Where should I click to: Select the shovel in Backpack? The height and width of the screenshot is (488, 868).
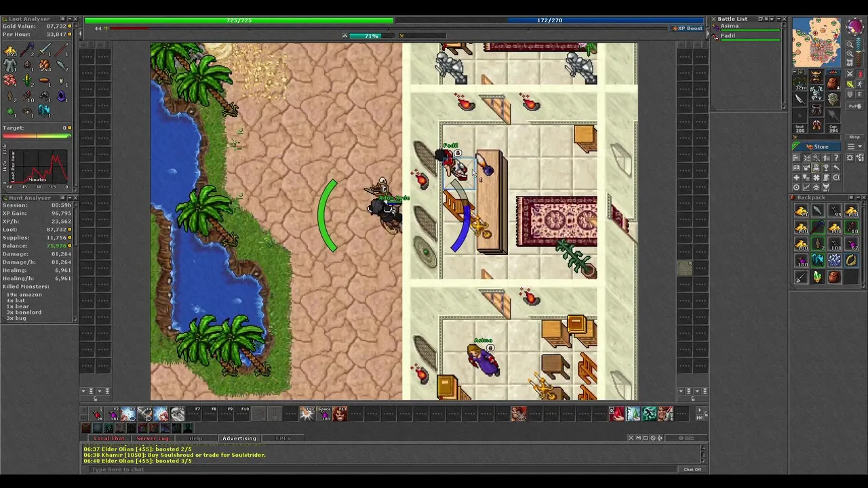tap(801, 277)
